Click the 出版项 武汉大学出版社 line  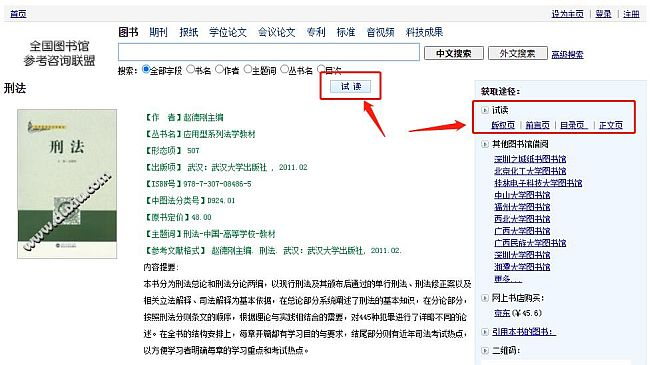point(226,167)
